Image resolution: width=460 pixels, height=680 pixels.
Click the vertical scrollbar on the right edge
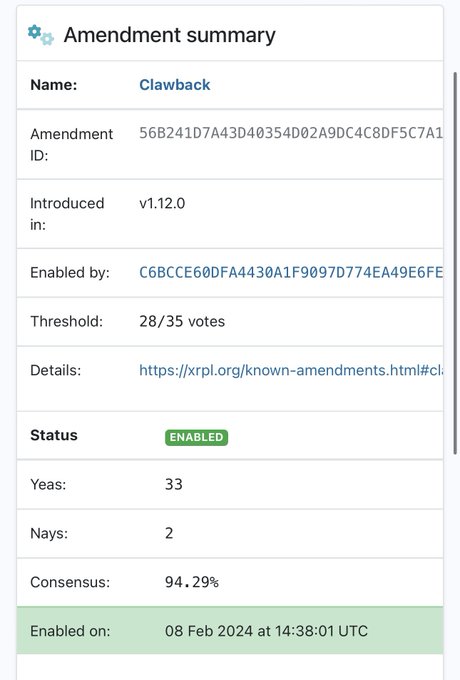point(455,263)
